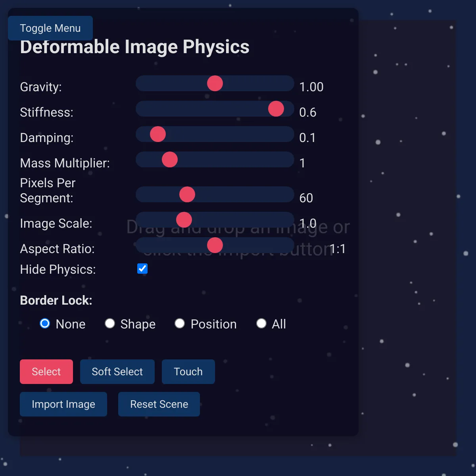This screenshot has height=476, width=476.
Task: Enable the Touch interaction mode
Action: [x=188, y=372]
